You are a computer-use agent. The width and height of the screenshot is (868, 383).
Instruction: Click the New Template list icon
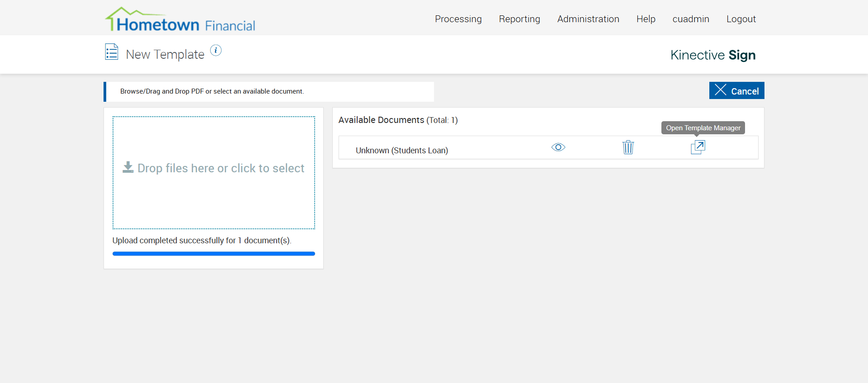pyautogui.click(x=112, y=52)
